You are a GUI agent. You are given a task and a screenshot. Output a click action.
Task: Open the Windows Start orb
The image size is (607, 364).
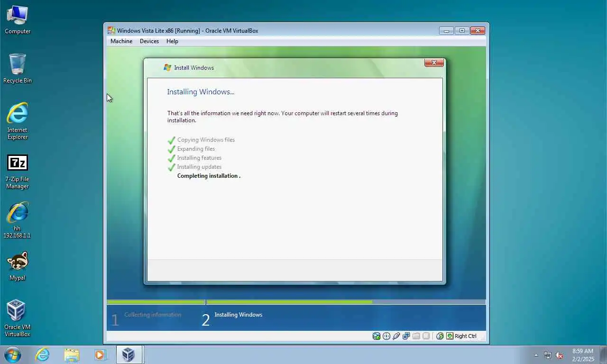[13, 355]
